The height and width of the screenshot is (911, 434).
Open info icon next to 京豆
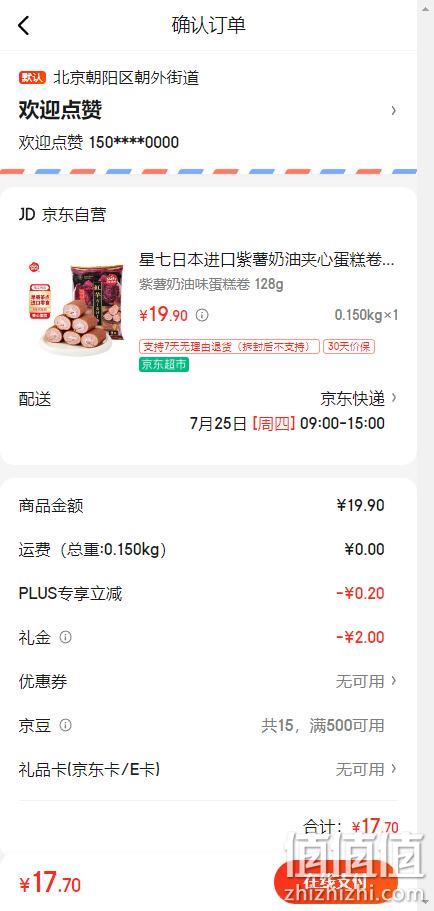(x=66, y=725)
